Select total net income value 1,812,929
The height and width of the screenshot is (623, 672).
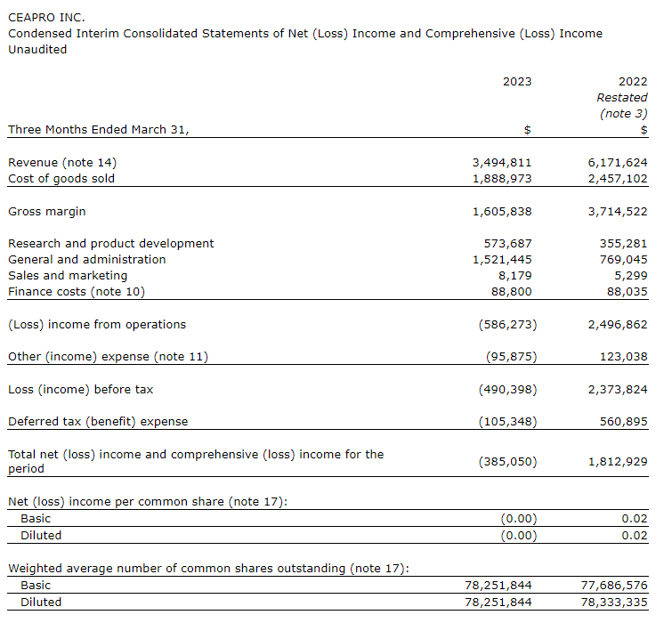click(618, 462)
